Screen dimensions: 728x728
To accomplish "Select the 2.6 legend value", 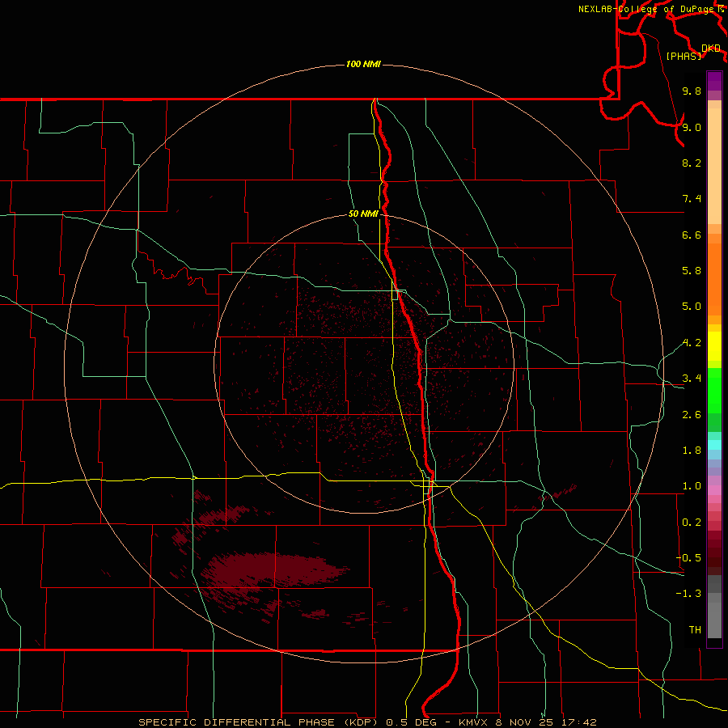I will coord(692,415).
